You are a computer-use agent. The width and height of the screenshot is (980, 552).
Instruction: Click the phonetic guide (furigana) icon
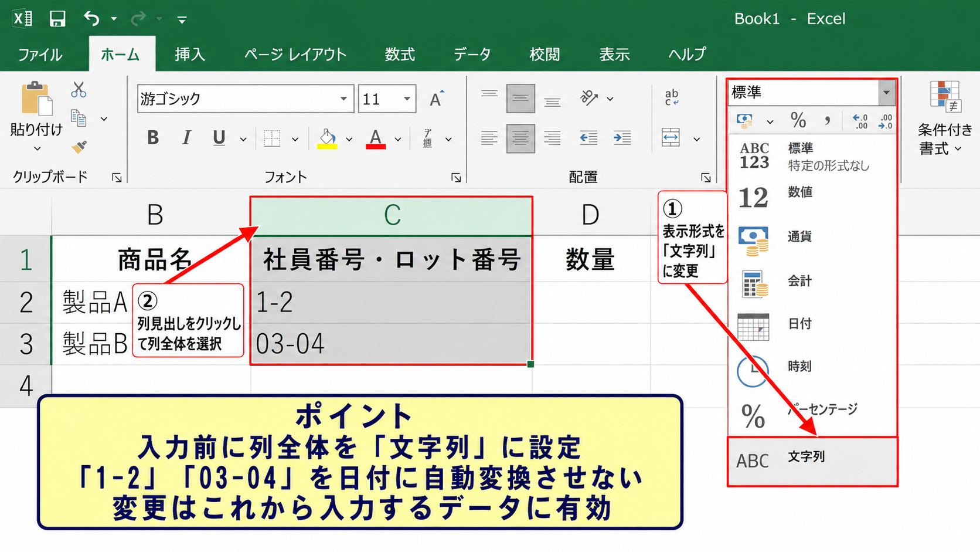428,138
